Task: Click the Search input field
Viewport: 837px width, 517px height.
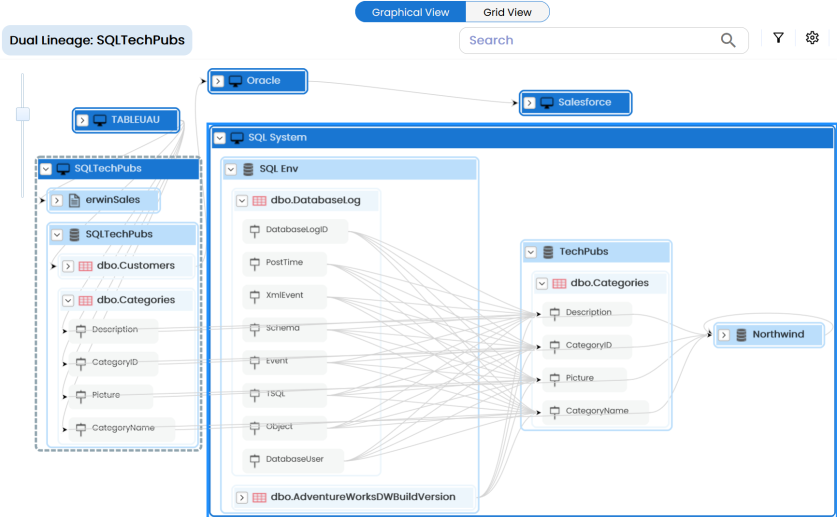Action: pos(604,40)
